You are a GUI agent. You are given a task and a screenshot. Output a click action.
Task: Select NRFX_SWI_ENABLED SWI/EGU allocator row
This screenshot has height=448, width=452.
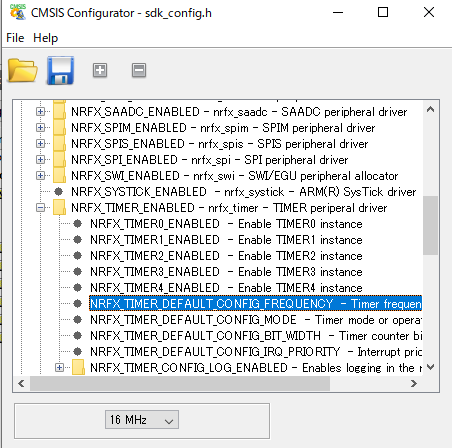(235, 176)
